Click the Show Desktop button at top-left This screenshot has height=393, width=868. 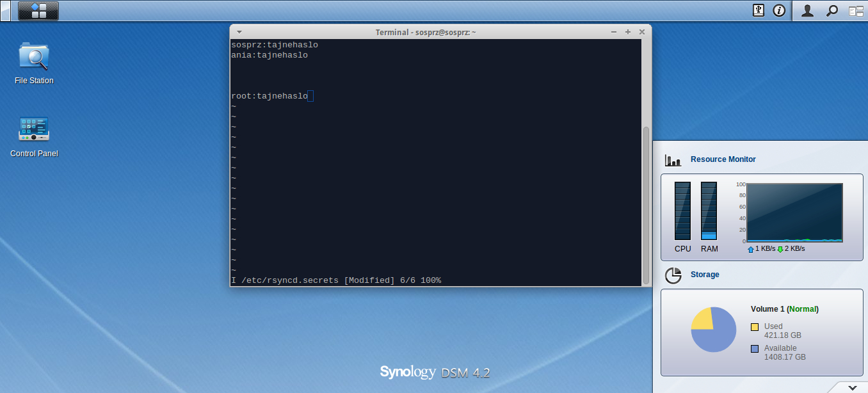tap(5, 10)
